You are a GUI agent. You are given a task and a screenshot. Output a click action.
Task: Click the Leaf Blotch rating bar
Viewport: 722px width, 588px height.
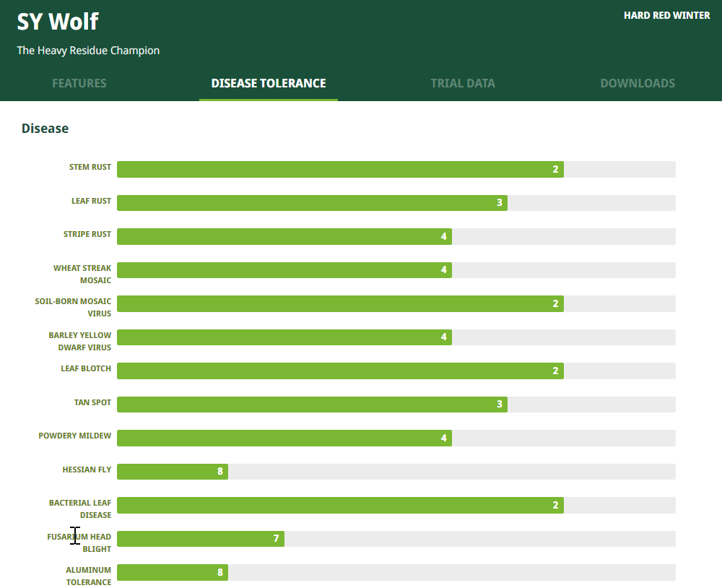(x=396, y=371)
